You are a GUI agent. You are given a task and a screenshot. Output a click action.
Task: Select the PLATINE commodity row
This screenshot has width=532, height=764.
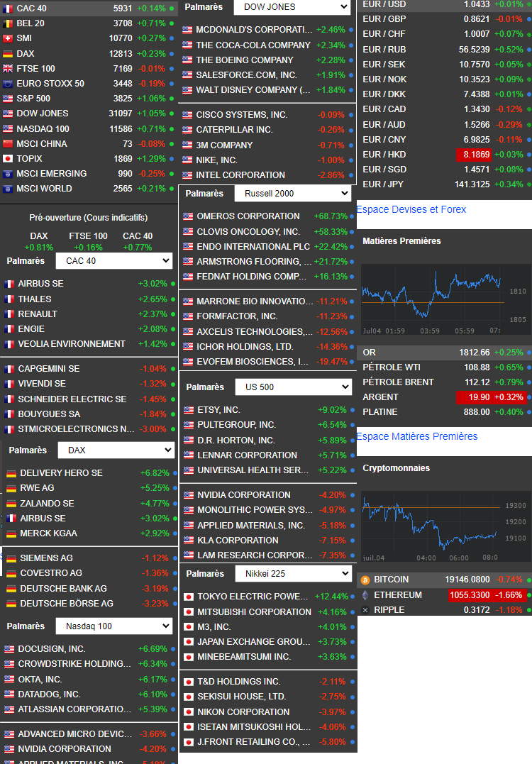(x=445, y=412)
